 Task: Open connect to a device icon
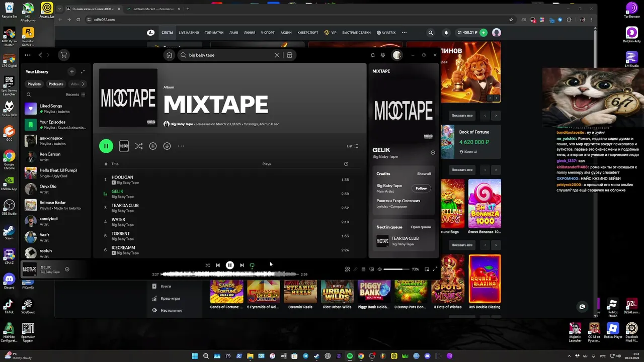point(371,269)
